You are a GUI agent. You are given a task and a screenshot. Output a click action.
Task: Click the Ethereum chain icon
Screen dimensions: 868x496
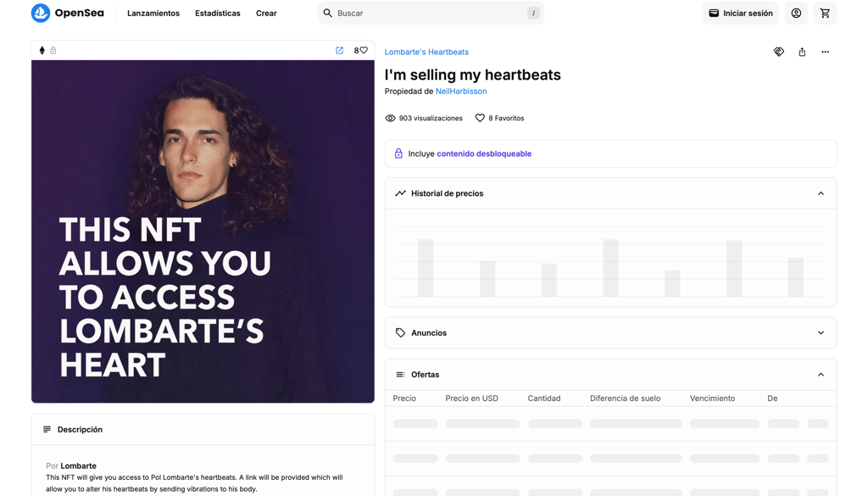click(42, 51)
